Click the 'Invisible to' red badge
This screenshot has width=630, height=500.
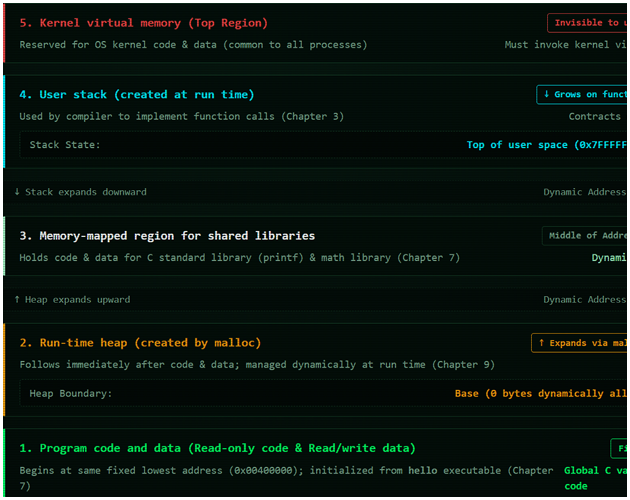click(587, 23)
